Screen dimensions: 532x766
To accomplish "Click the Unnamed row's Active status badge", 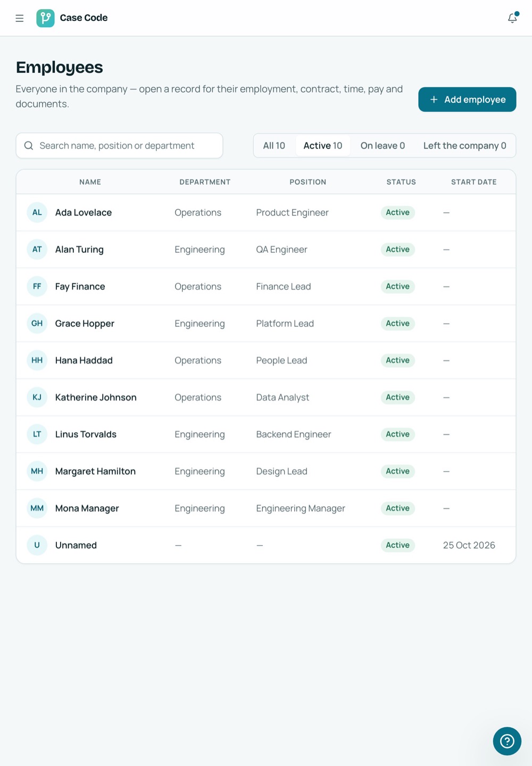I will click(x=398, y=545).
